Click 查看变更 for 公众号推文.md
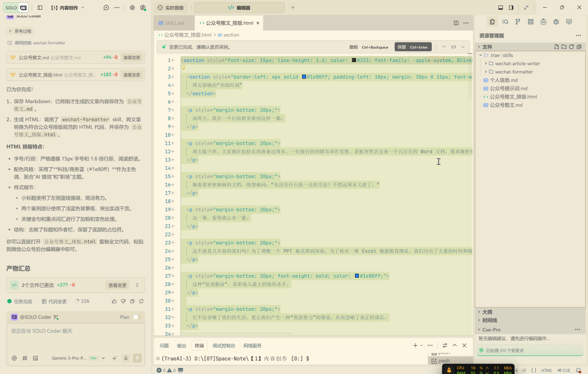 pos(132,58)
